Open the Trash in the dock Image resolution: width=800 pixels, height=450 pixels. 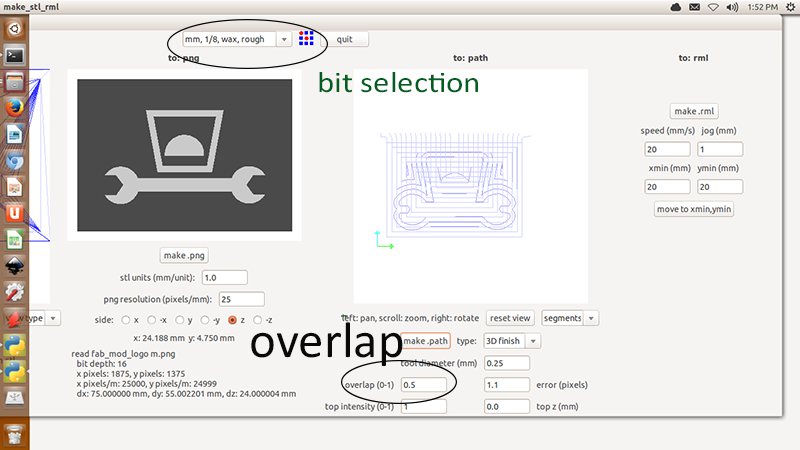point(14,436)
